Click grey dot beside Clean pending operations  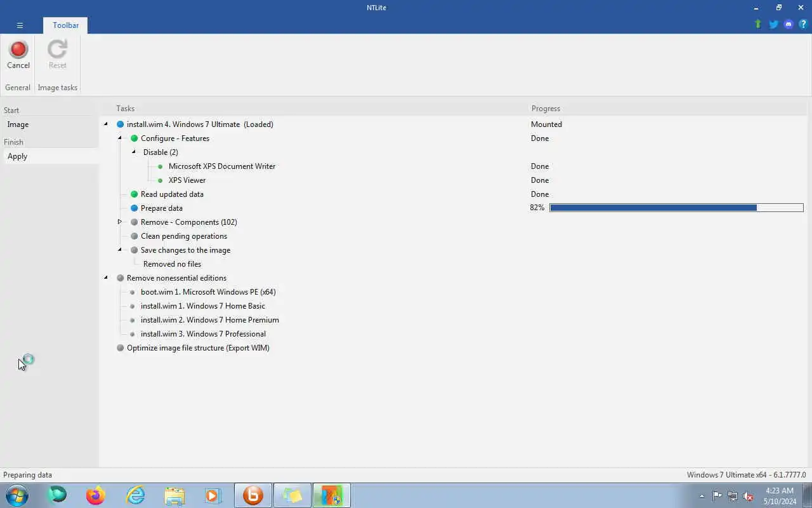coord(134,236)
